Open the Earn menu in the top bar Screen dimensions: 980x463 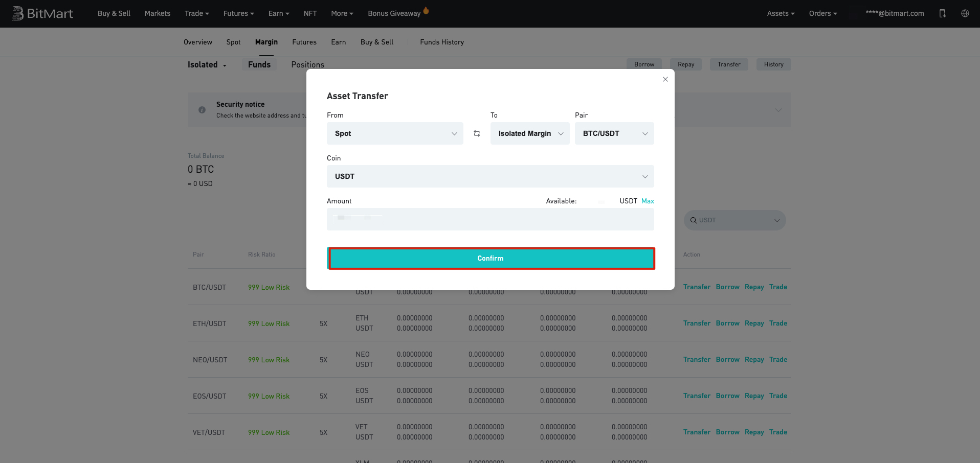tap(279, 13)
